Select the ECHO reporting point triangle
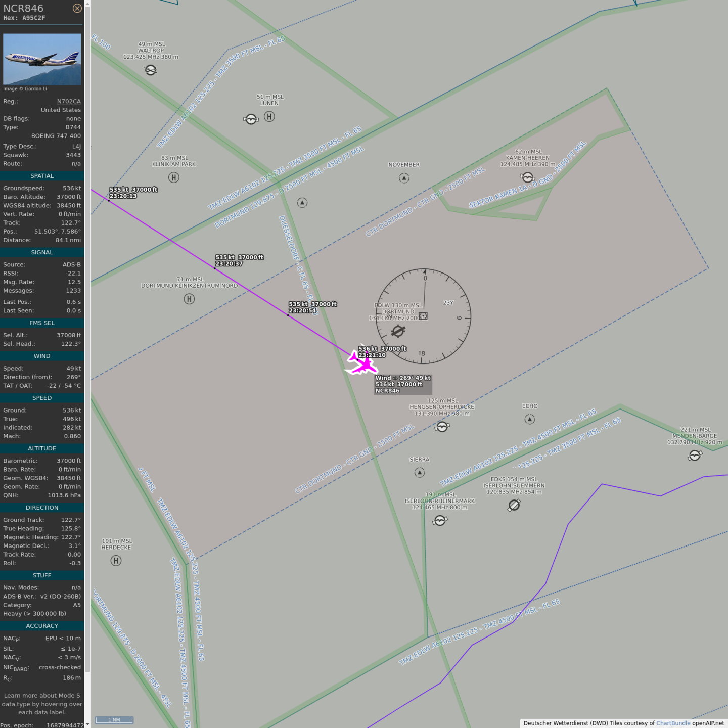 pos(529,419)
